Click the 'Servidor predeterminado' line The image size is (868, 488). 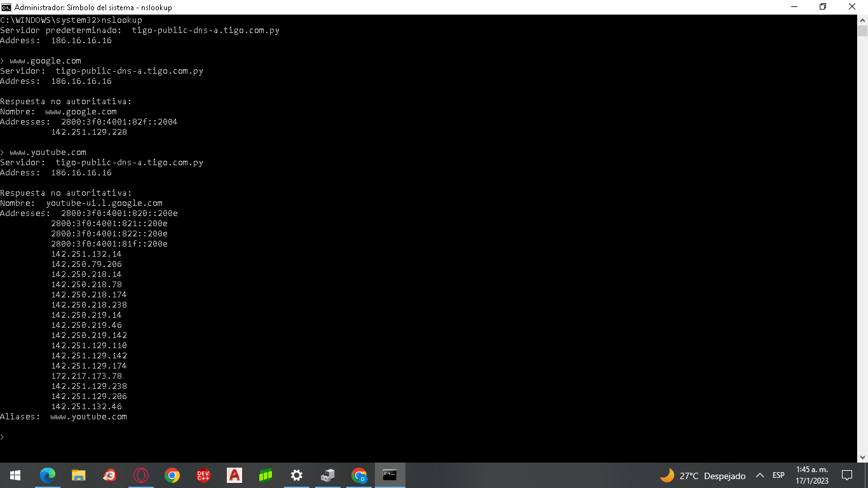tap(140, 30)
